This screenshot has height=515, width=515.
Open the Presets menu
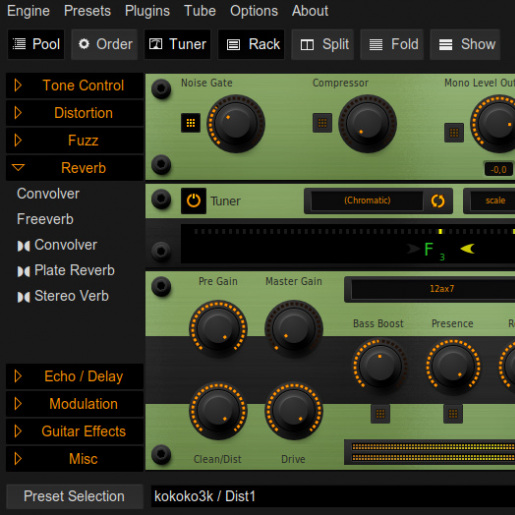point(87,11)
